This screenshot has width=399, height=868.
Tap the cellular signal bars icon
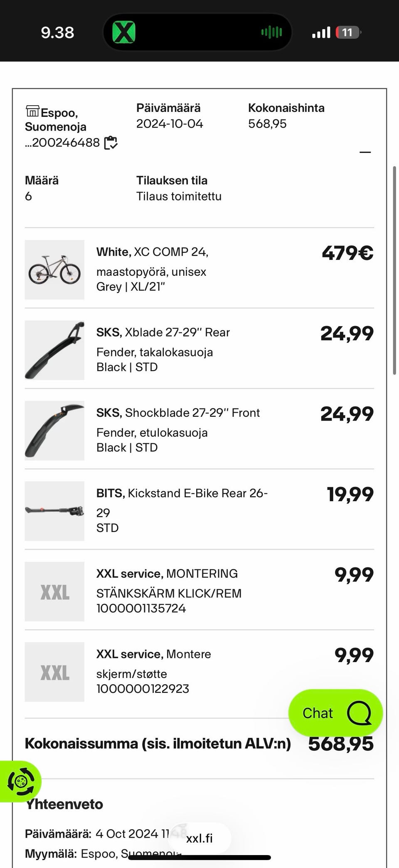(x=321, y=32)
